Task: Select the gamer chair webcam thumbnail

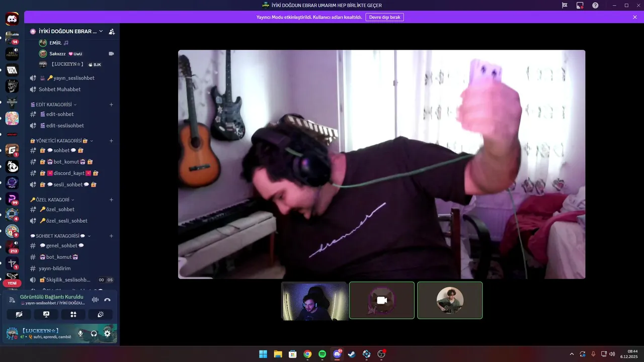Action: 314,300
